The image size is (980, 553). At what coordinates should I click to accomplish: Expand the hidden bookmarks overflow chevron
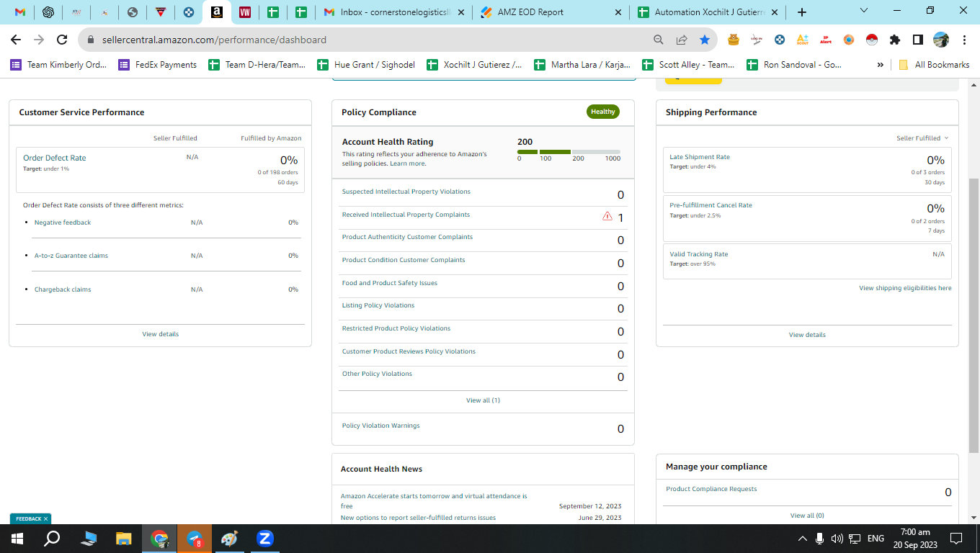click(x=880, y=65)
